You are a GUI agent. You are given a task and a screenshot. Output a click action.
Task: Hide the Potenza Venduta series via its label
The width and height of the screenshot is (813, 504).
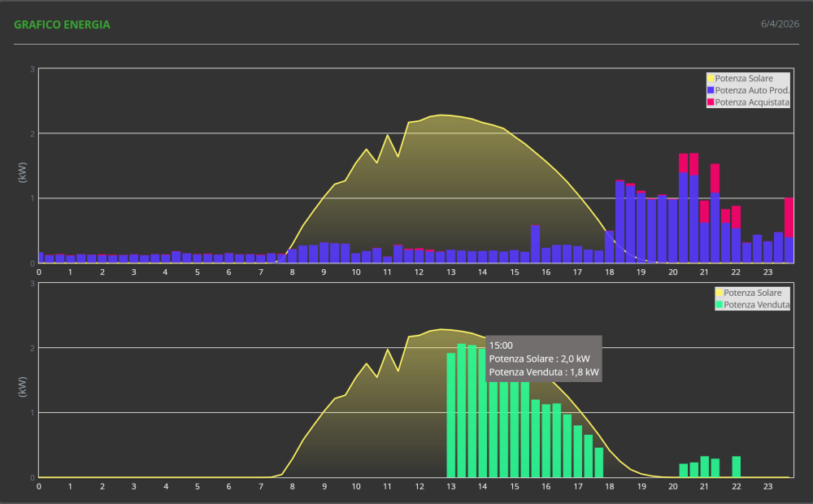click(x=756, y=305)
